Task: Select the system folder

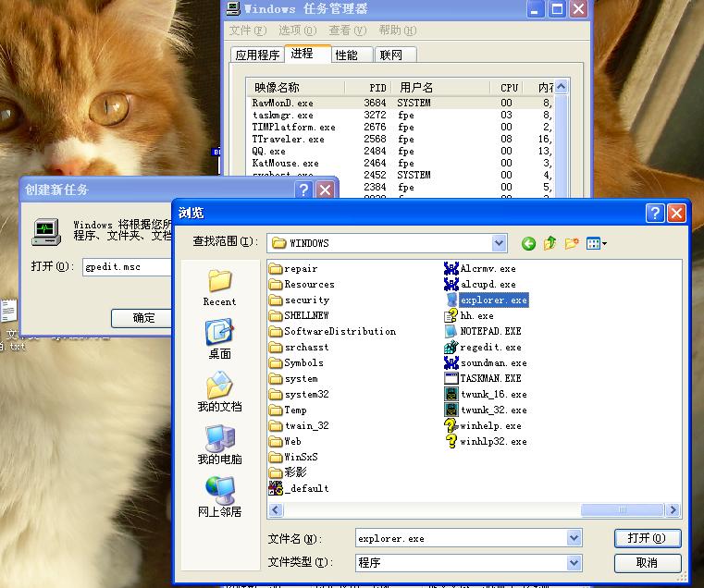Action: coord(293,378)
